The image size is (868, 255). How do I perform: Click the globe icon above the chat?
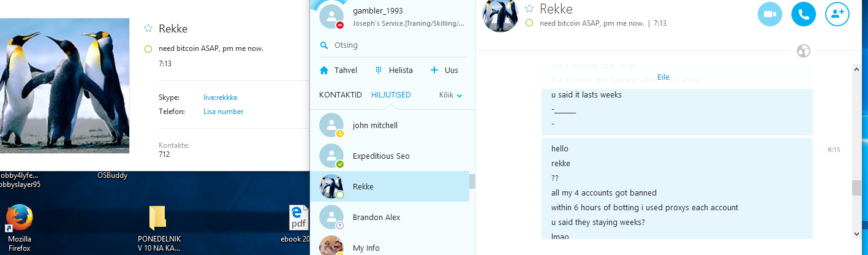point(804,51)
